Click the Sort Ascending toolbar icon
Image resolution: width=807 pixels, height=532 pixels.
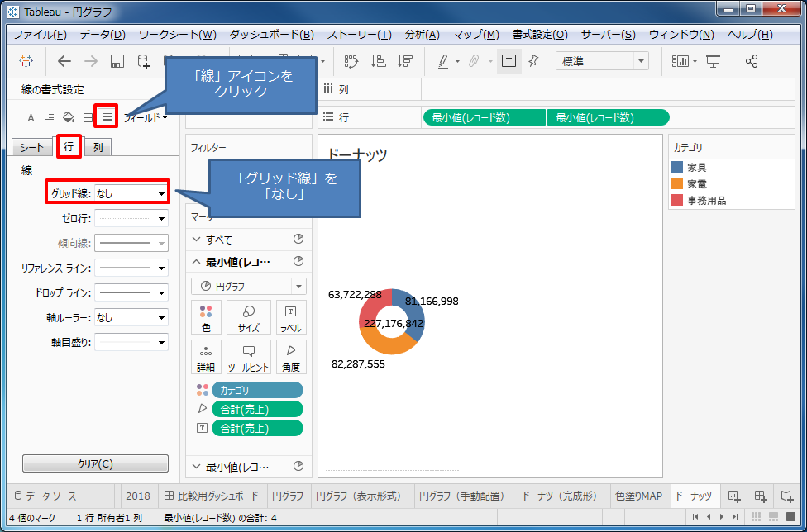pos(377,60)
